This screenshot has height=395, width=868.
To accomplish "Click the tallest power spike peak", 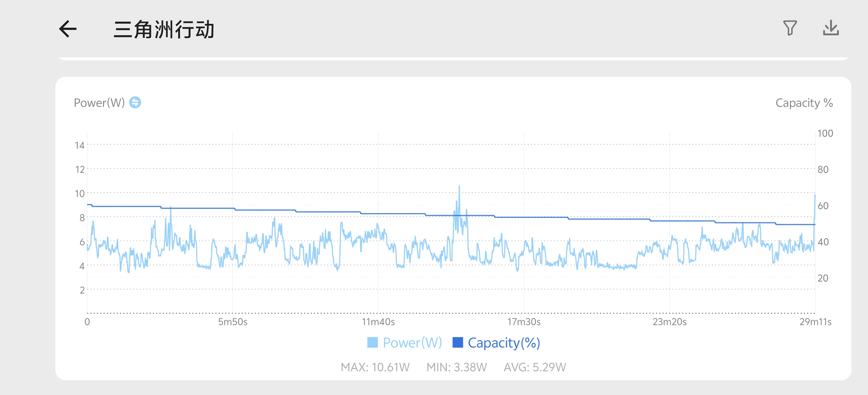I will 459,186.
